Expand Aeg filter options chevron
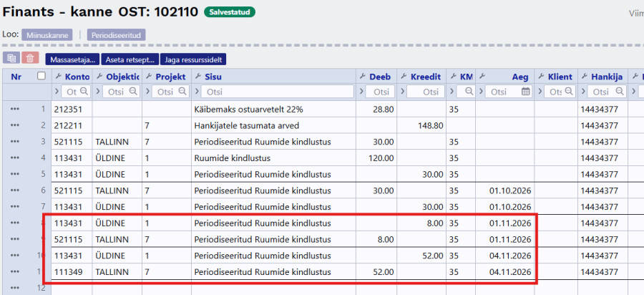 481,92
